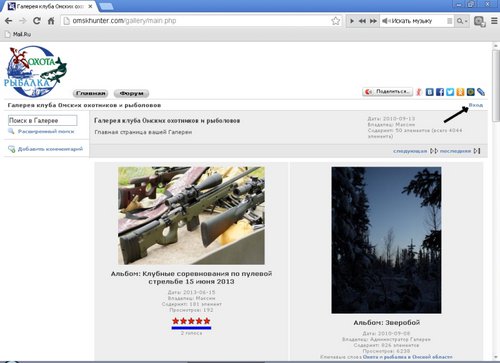Click the blue pencil LiveJournal share icon
The image size is (500, 363).
click(x=481, y=92)
